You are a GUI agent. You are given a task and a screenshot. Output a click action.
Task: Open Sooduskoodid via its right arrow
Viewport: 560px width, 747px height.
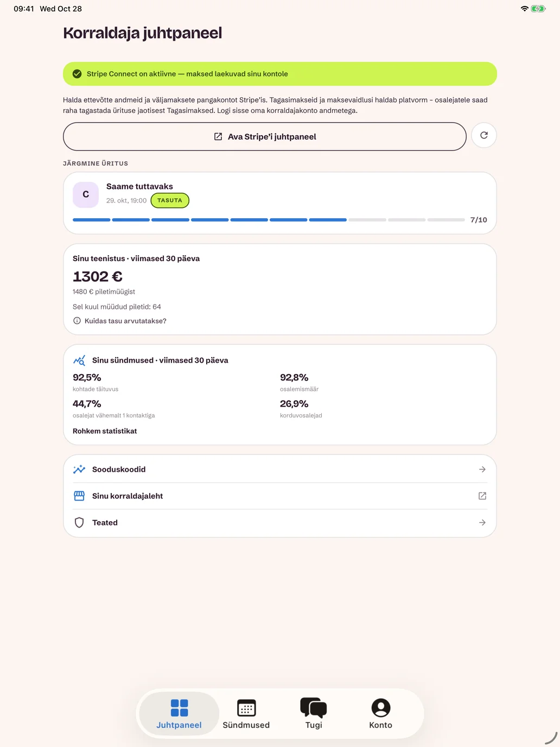(482, 470)
